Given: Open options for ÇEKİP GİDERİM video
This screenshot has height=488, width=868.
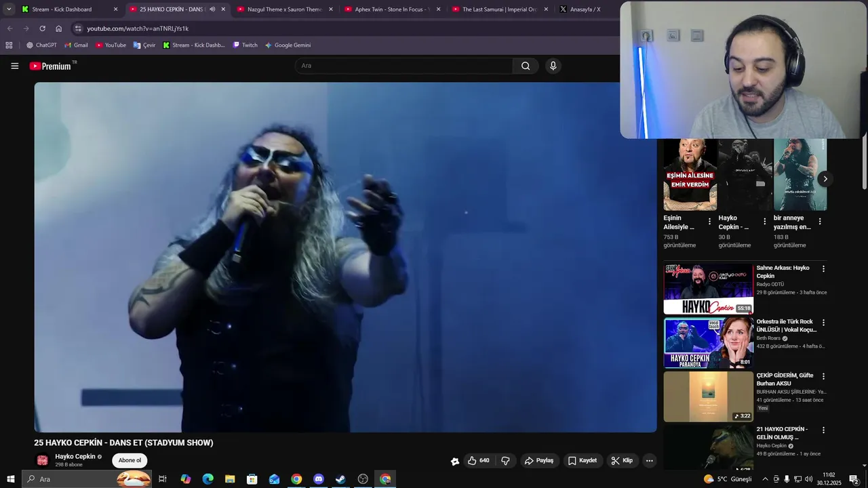Looking at the screenshot, I should point(823,376).
